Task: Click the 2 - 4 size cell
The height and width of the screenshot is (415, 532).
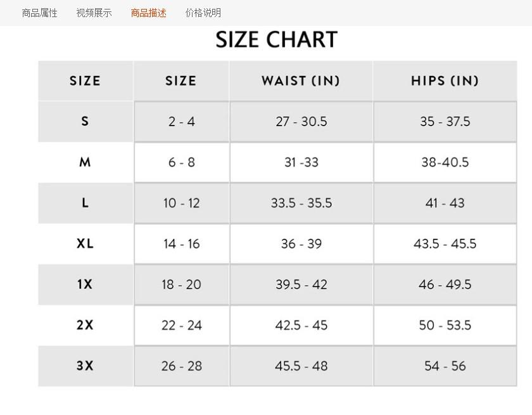Action: (181, 122)
